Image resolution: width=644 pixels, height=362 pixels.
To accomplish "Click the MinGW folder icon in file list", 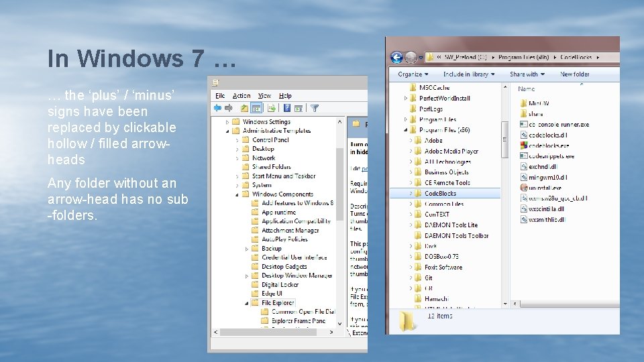I will pos(524,103).
